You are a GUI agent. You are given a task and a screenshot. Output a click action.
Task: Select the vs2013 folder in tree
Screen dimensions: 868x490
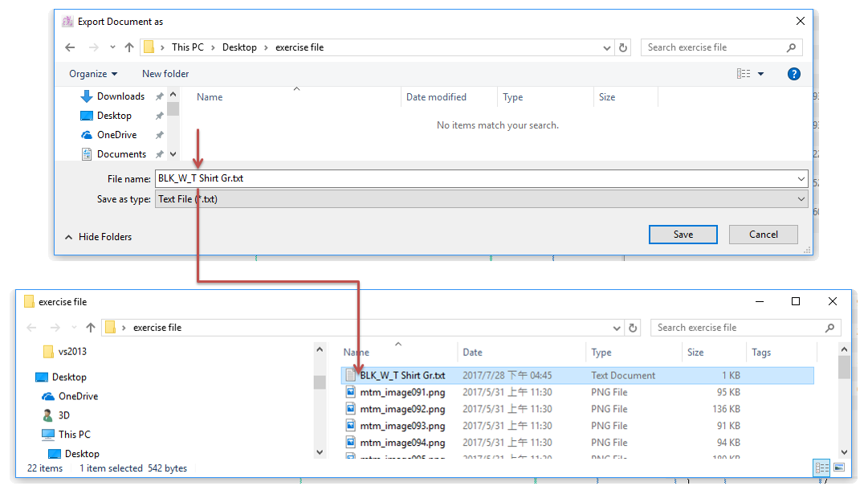(71, 351)
